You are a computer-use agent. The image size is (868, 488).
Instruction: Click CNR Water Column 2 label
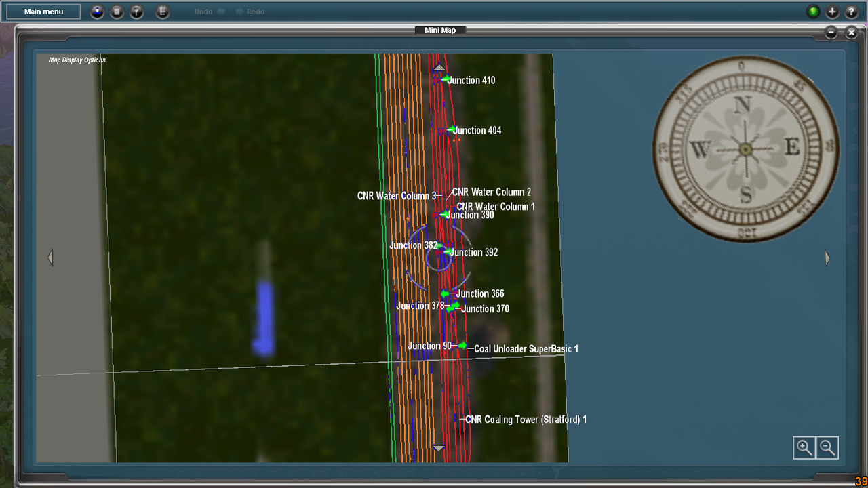(492, 192)
